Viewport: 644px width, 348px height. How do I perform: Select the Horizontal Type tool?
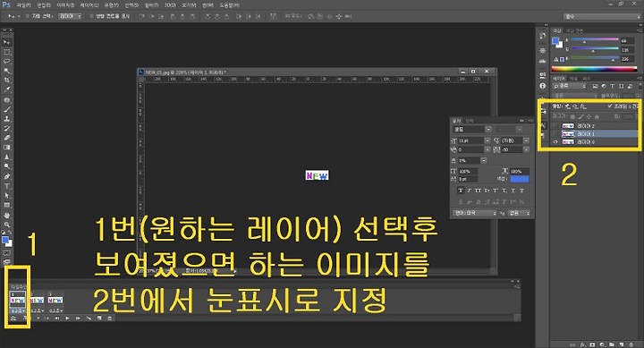7,186
